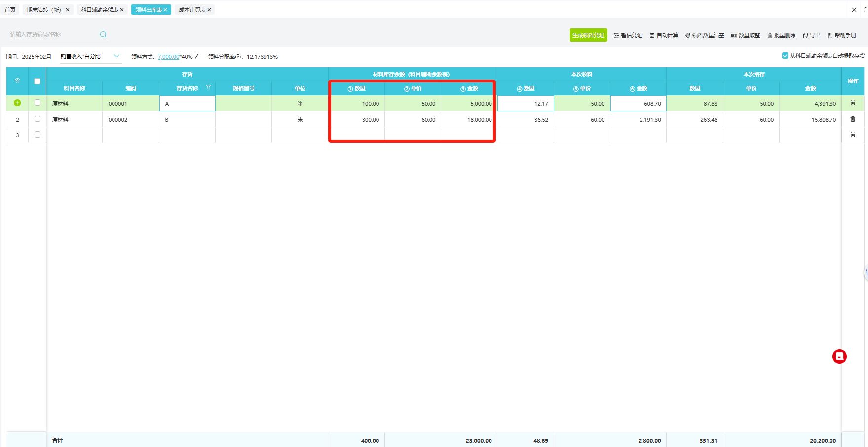
Task: Focus the inventory code/name search field
Action: [52, 34]
